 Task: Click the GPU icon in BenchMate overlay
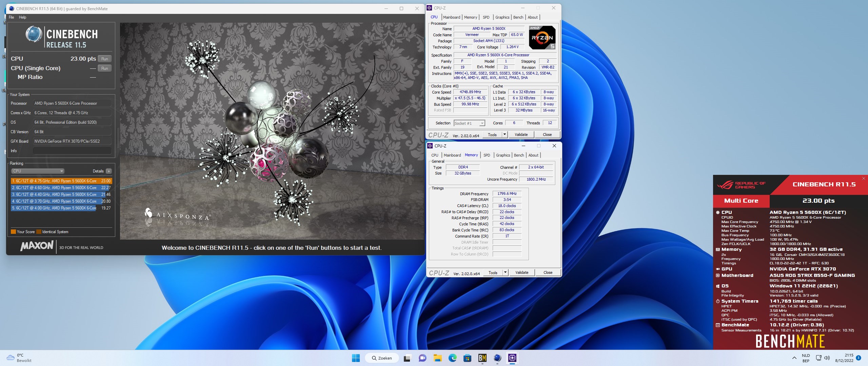point(717,269)
